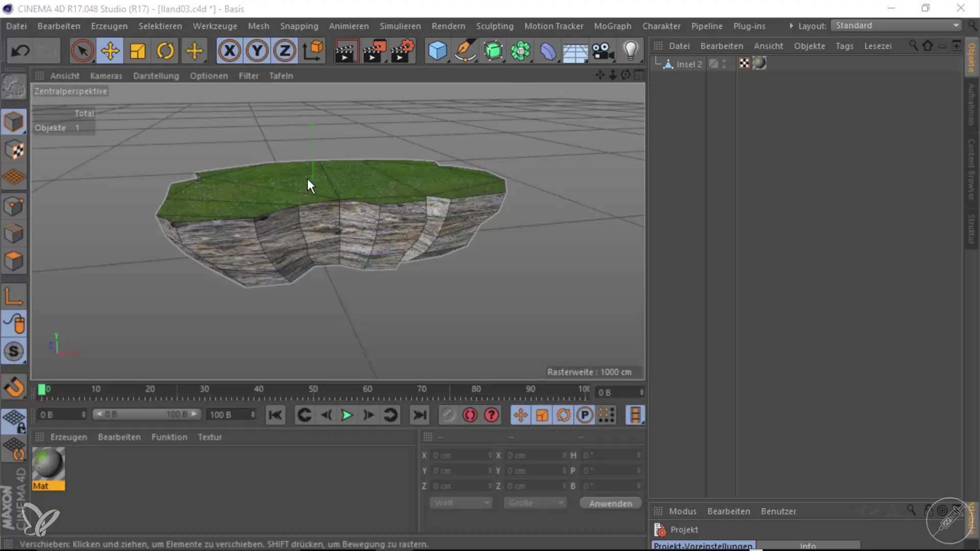The width and height of the screenshot is (980, 551).
Task: Toggle Z axis lock
Action: coord(284,51)
